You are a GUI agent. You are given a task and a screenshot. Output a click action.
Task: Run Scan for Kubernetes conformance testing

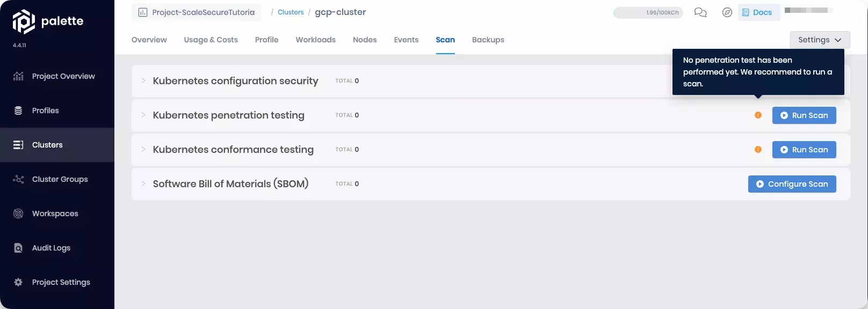click(x=804, y=150)
